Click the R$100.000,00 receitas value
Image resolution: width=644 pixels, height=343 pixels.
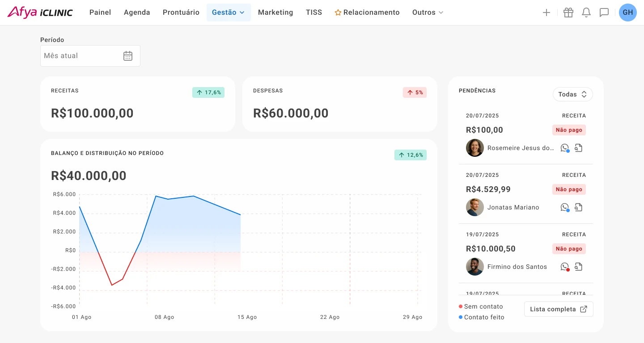92,113
